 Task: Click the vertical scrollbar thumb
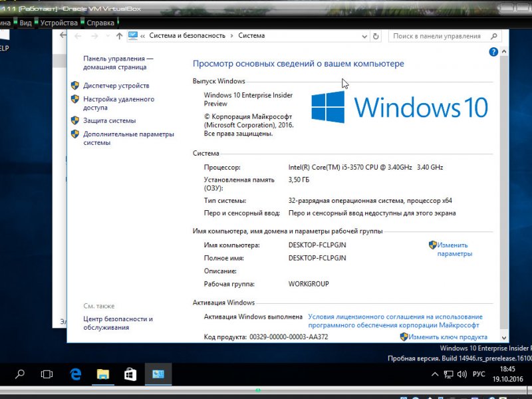(504, 192)
